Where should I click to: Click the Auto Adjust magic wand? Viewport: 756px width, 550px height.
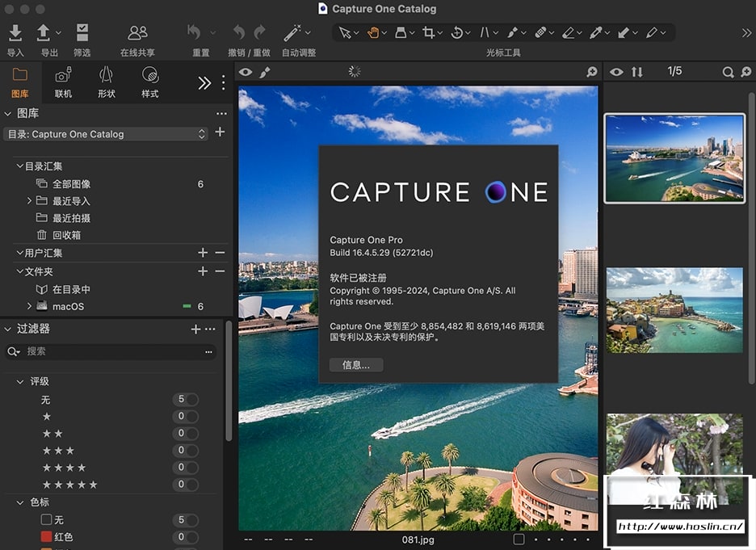[292, 33]
